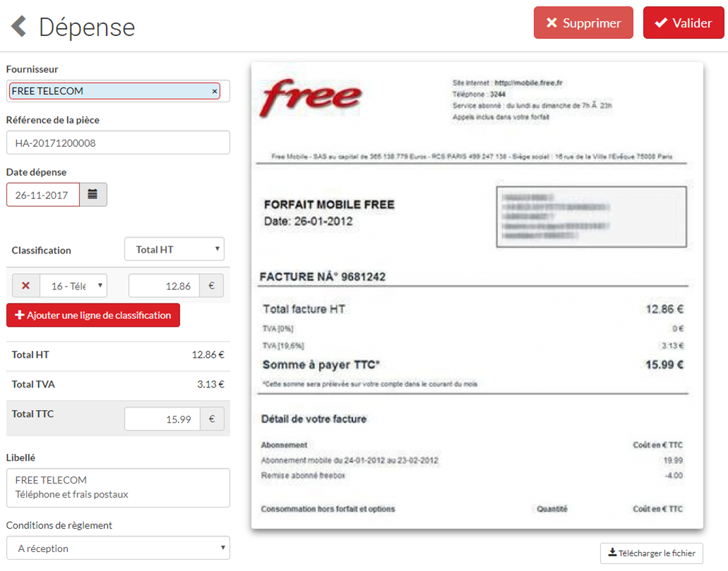Add a classification line

pos(93,315)
